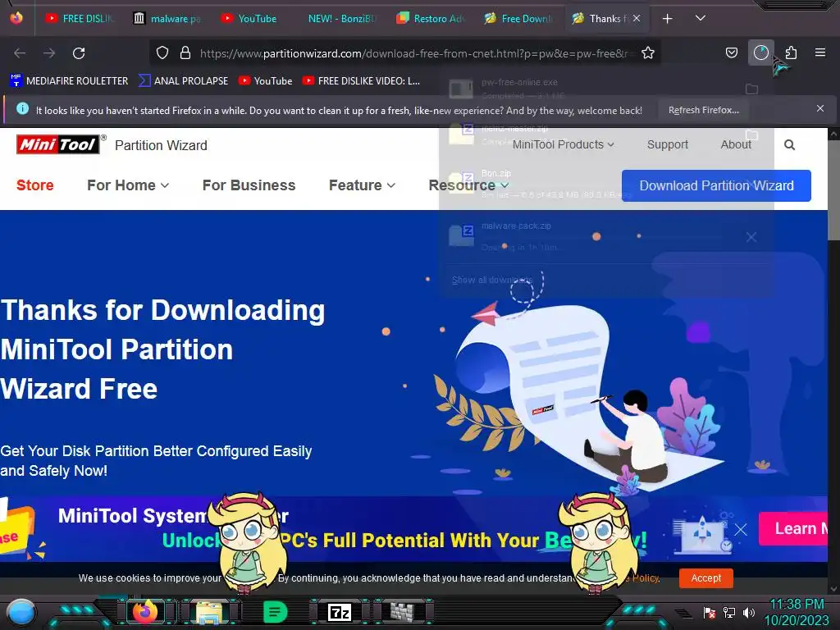Close the Thanks tab

click(x=637, y=18)
